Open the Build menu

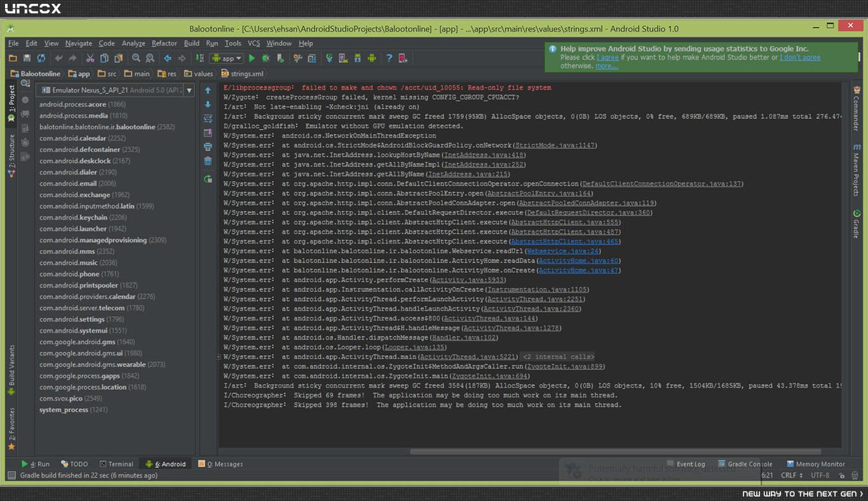point(192,43)
